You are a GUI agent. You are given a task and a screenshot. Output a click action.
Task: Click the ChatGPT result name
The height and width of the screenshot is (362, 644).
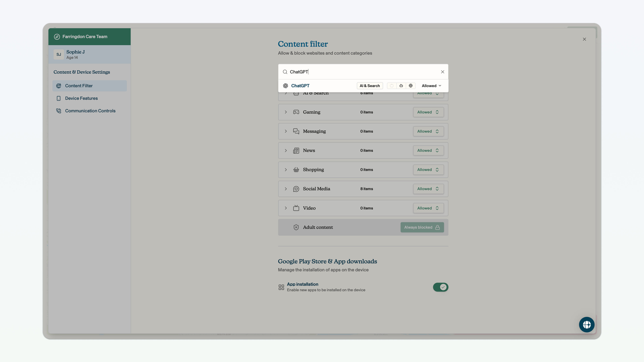pos(300,86)
